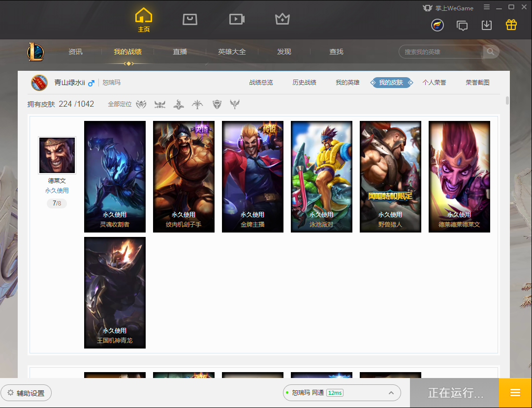Click the 掌上WeGame link
Image resolution: width=532 pixels, height=408 pixels.
pyautogui.click(x=448, y=8)
